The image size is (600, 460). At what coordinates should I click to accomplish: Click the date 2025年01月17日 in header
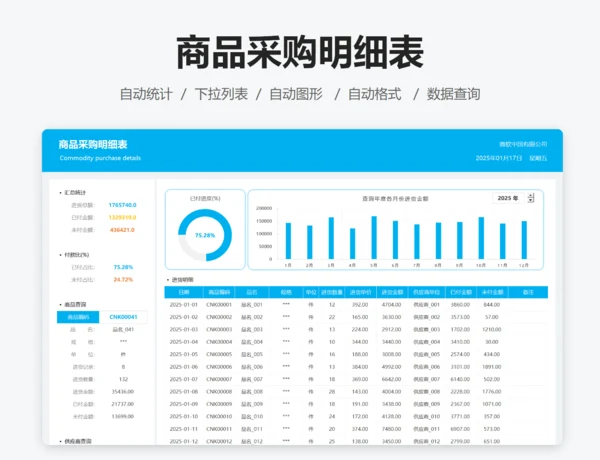click(x=499, y=158)
